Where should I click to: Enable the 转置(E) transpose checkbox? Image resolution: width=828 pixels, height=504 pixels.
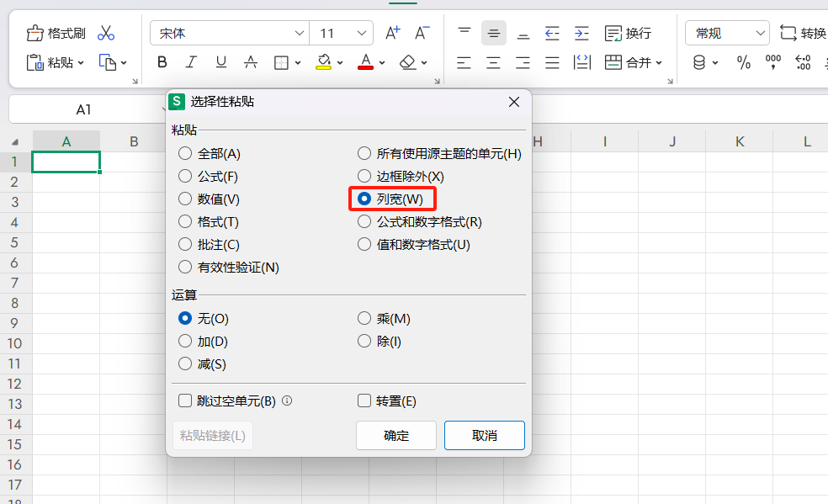(x=364, y=401)
